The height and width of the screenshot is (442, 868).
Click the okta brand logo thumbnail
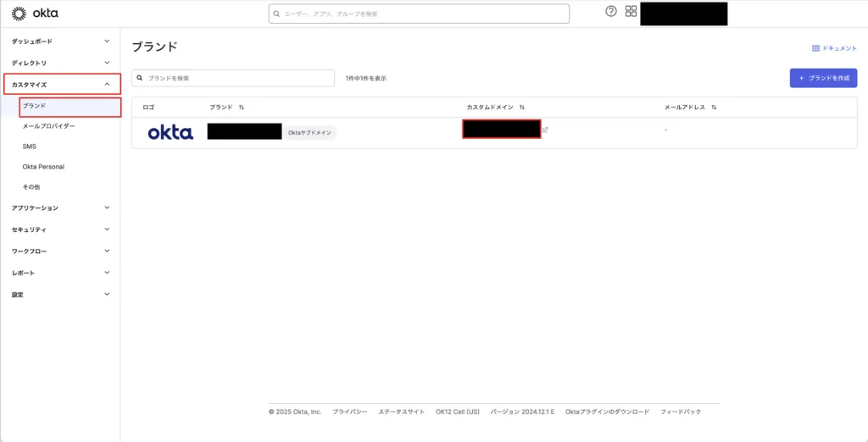170,133
